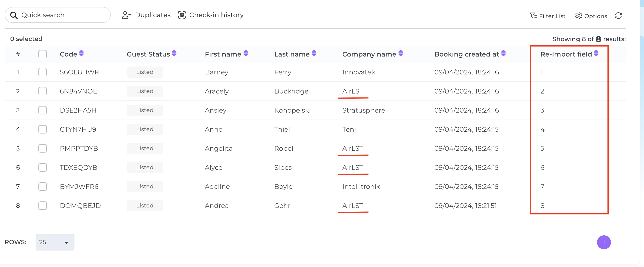Sort by Re-Import field arrows

[x=596, y=53]
